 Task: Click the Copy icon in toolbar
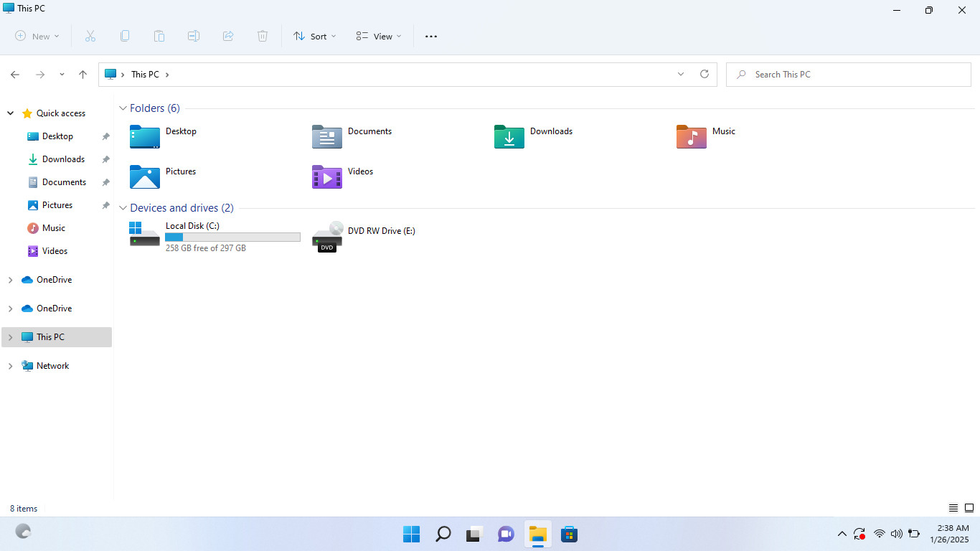click(125, 36)
